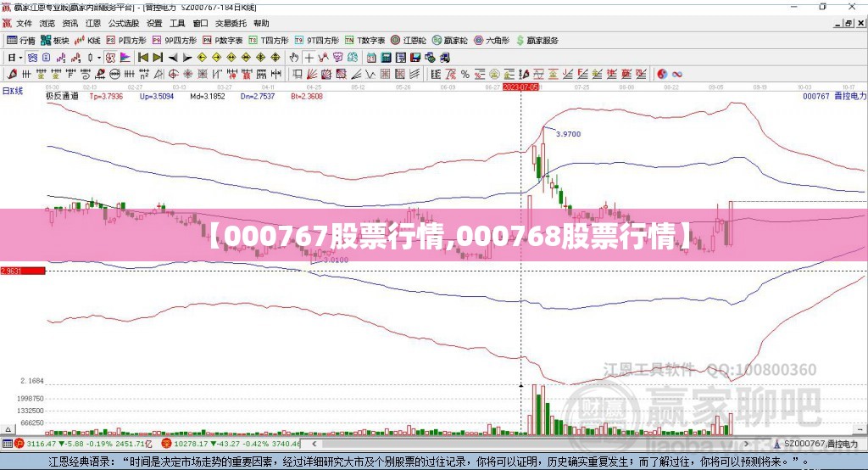
Task: Open the 设置 menu
Action: tap(154, 23)
